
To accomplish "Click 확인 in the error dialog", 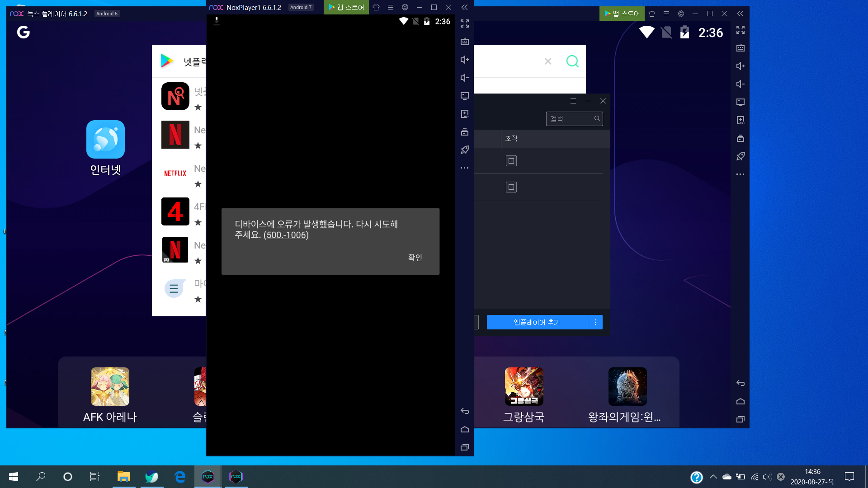I will tap(415, 257).
